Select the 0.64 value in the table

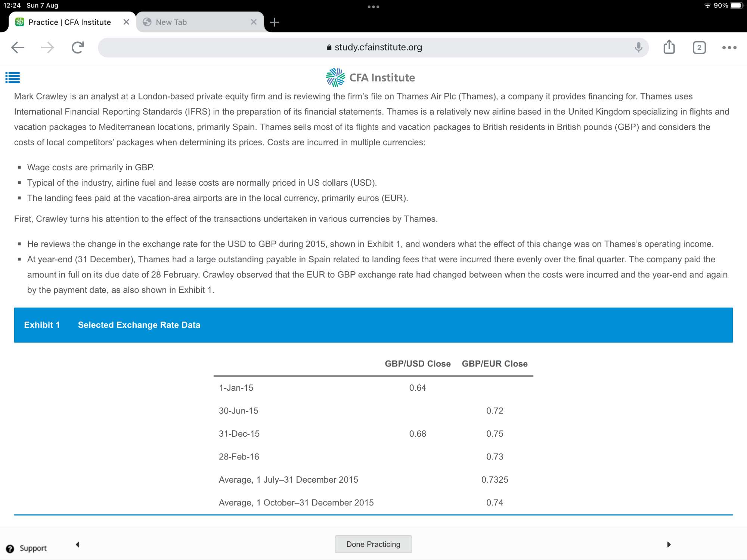[418, 388]
